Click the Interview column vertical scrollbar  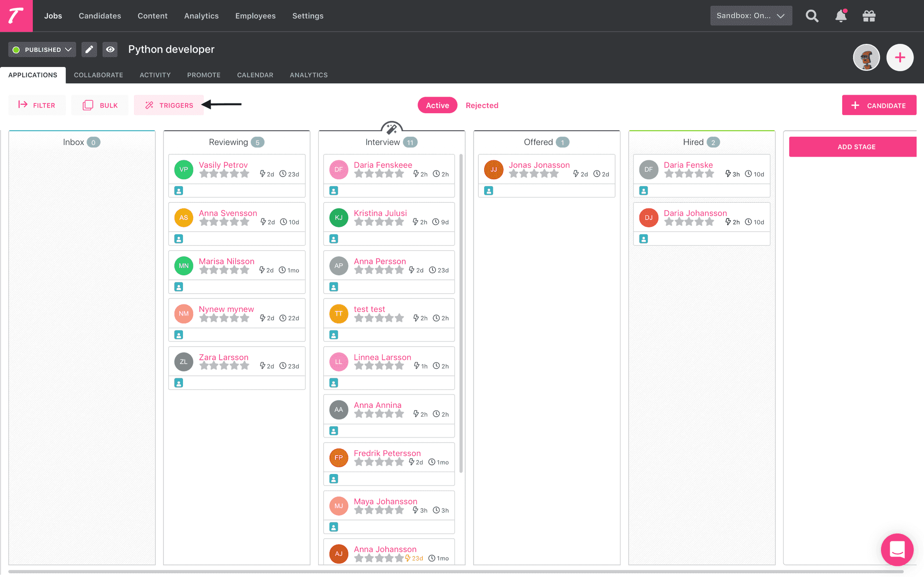[x=461, y=314]
